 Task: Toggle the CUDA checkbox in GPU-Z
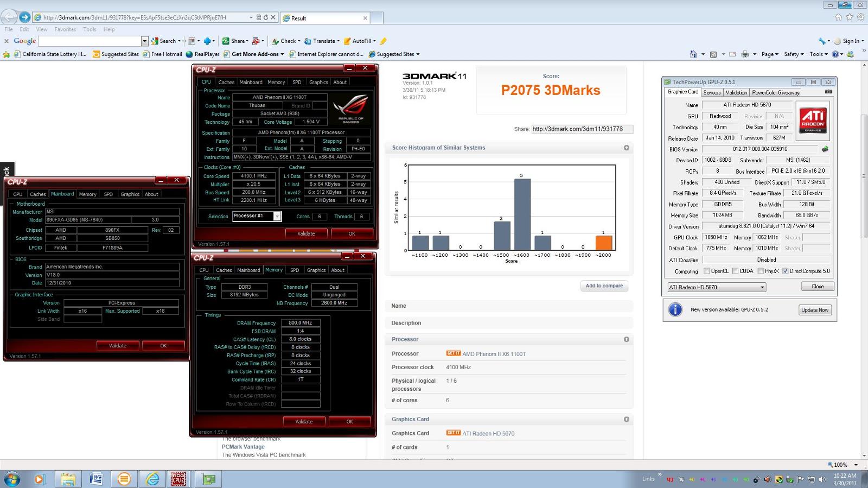click(735, 271)
